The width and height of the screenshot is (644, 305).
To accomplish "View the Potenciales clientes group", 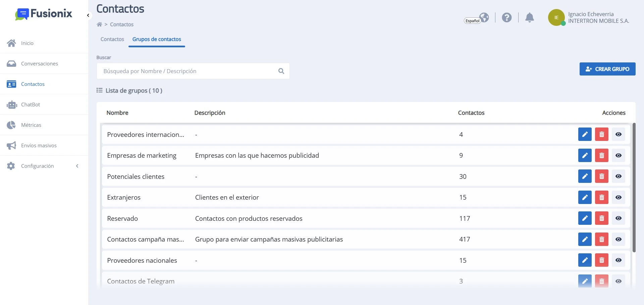I will point(619,176).
